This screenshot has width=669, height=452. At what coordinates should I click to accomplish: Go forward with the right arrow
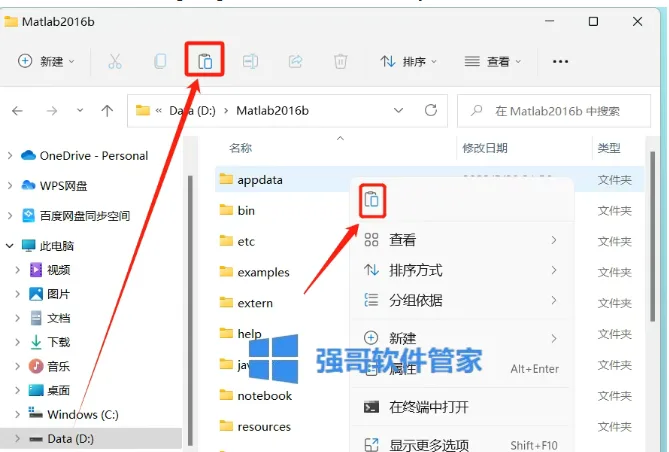tap(52, 111)
